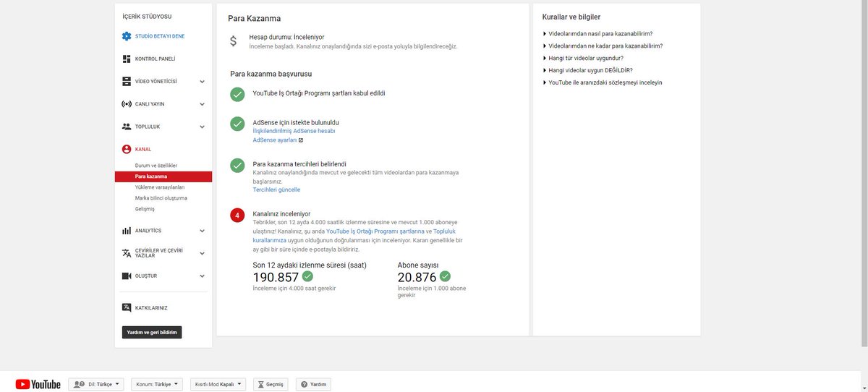
Task: Expand Video Yöneticisi menu chevron
Action: [203, 82]
